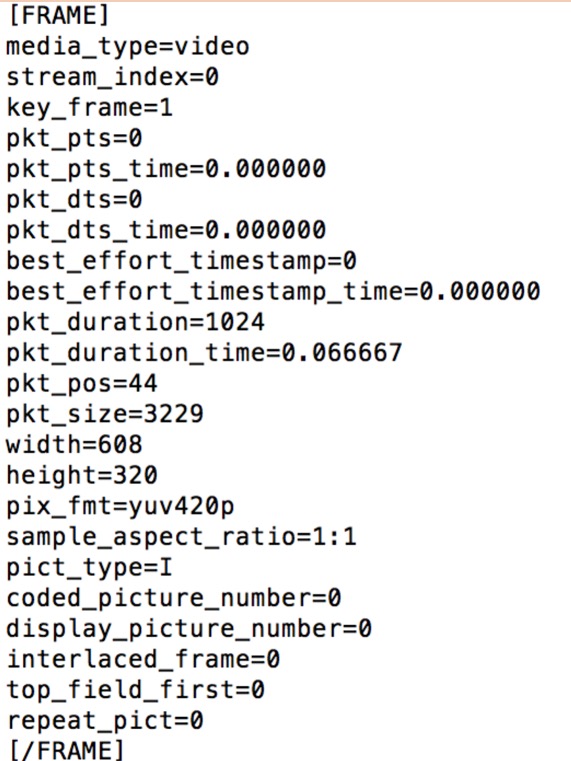The height and width of the screenshot is (761, 571).
Task: Click the pkt_size=3229 line
Action: (x=105, y=414)
